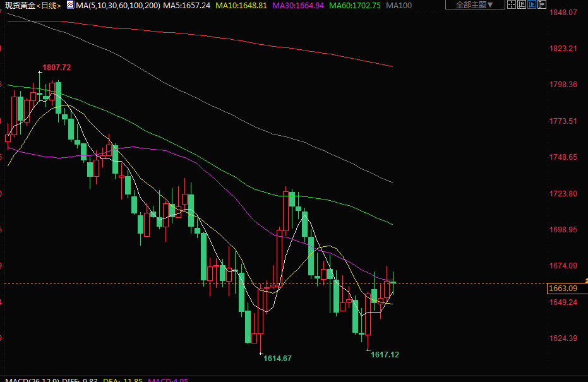Change the 日线 period selector

49,5
